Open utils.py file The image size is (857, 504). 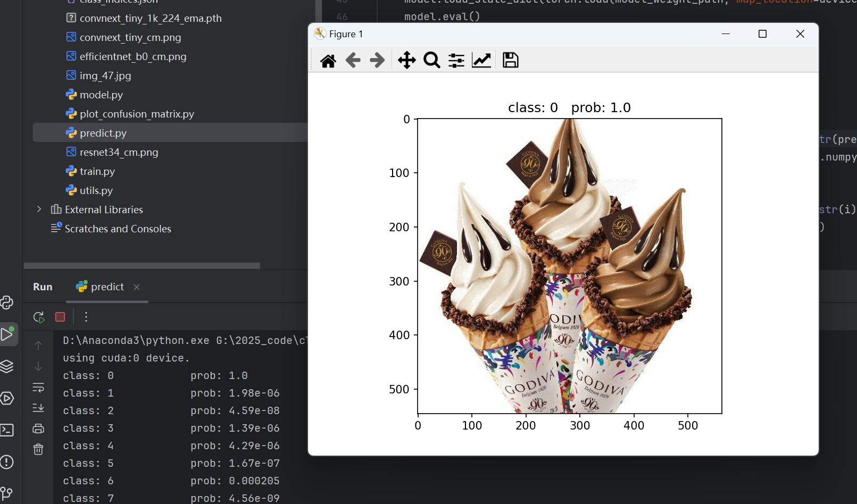pos(96,190)
